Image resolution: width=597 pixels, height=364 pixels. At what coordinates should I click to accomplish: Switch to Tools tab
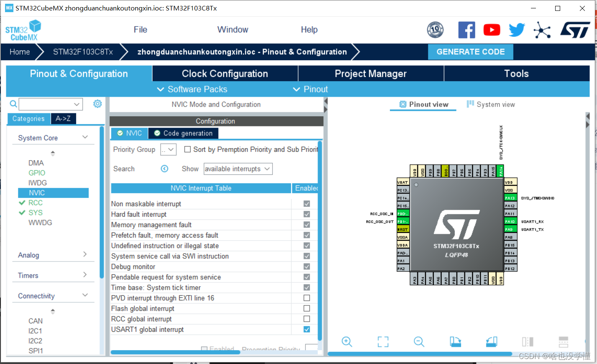tap(517, 74)
